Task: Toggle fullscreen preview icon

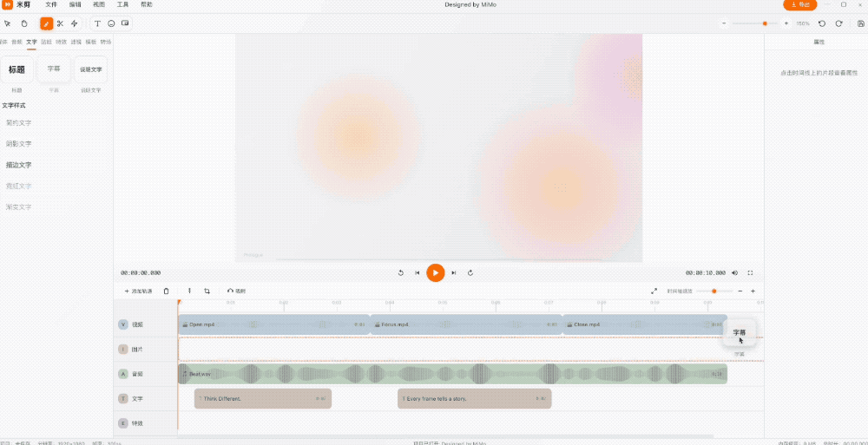Action: [751, 273]
